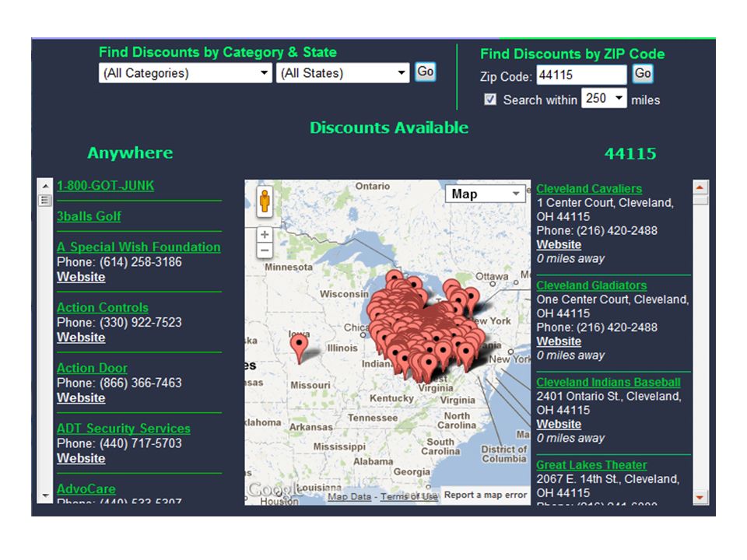The image size is (747, 560).
Task: Toggle the Search within miles checkbox
Action: pos(489,99)
